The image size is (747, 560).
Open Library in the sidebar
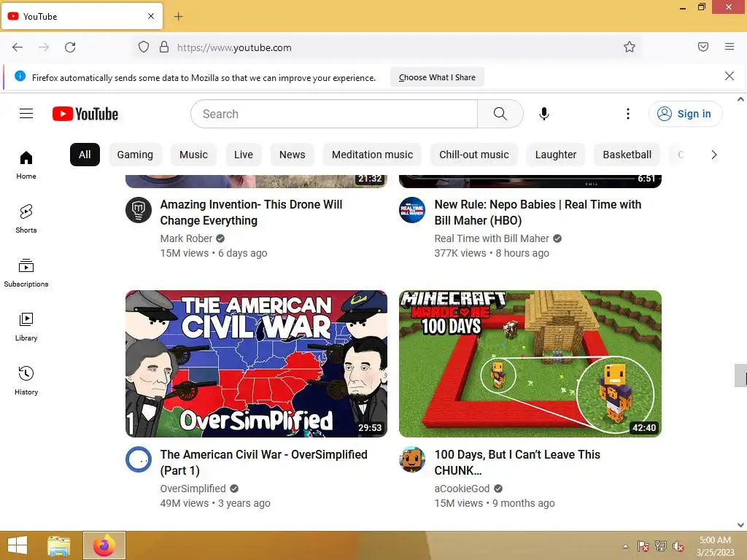pyautogui.click(x=26, y=327)
